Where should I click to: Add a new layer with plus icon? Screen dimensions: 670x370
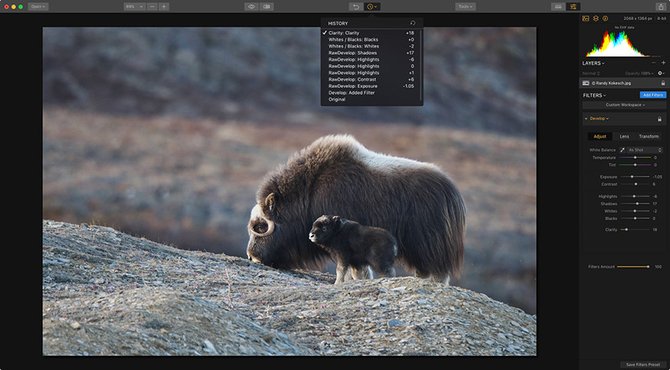(663, 63)
